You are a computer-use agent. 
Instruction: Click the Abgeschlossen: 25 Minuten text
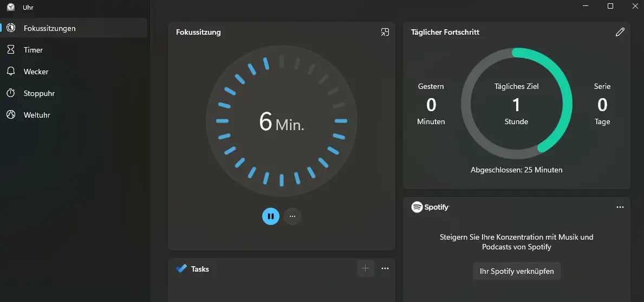coord(517,170)
